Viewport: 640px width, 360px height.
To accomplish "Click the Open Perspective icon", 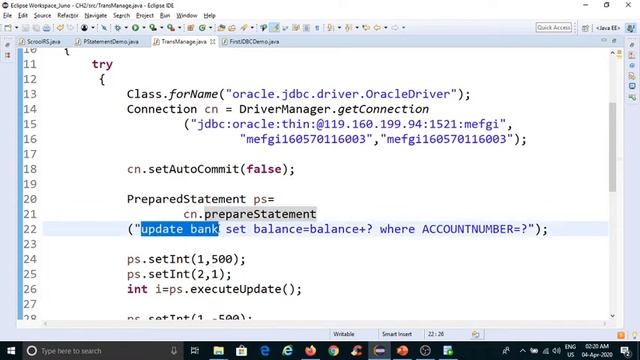I will (x=585, y=28).
